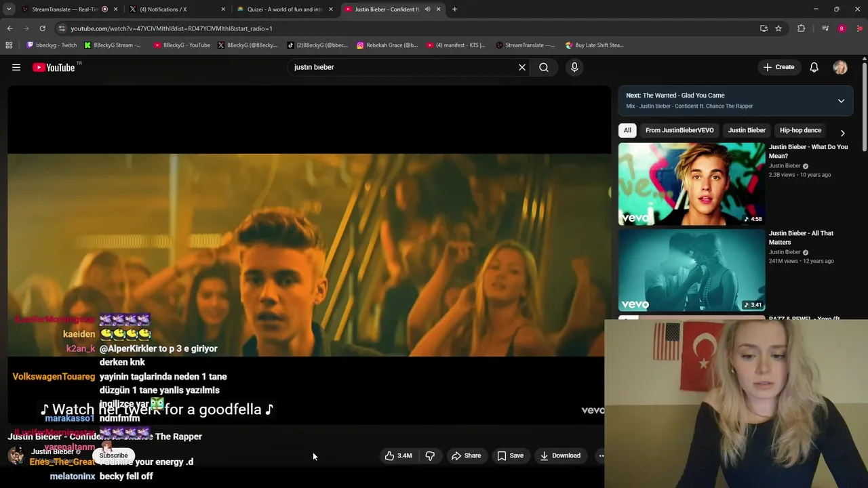Clear the search box text
Image resolution: width=868 pixels, height=488 pixels.
[522, 67]
